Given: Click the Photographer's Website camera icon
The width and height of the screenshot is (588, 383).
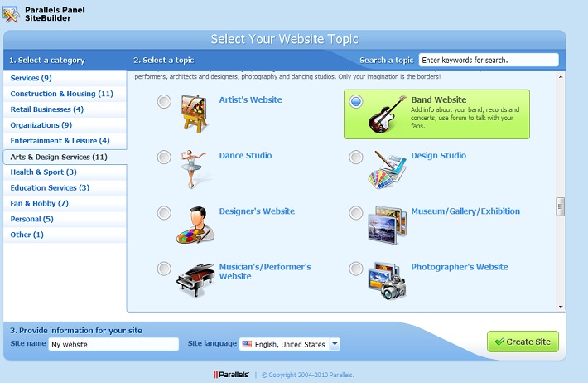Looking at the screenshot, I should click(x=387, y=280).
